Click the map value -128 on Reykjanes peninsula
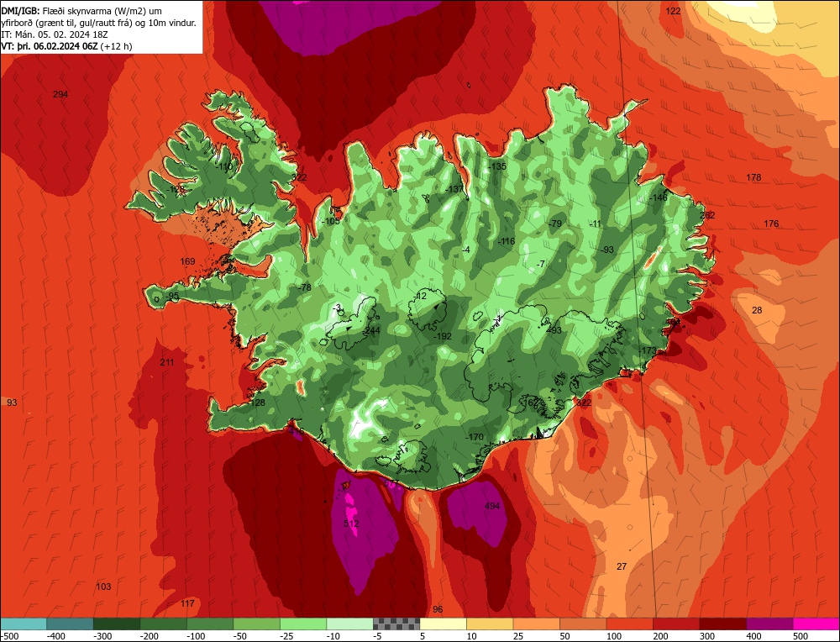 (256, 403)
